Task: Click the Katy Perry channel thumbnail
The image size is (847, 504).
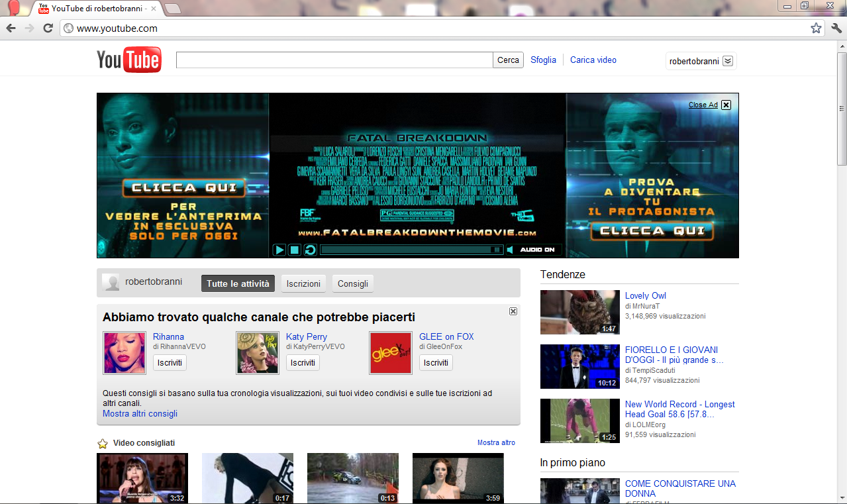Action: 258,353
